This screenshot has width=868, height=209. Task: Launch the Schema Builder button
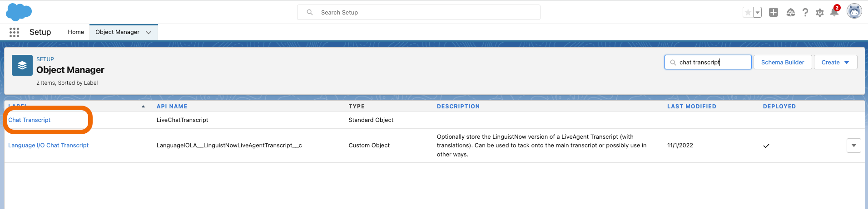(783, 62)
